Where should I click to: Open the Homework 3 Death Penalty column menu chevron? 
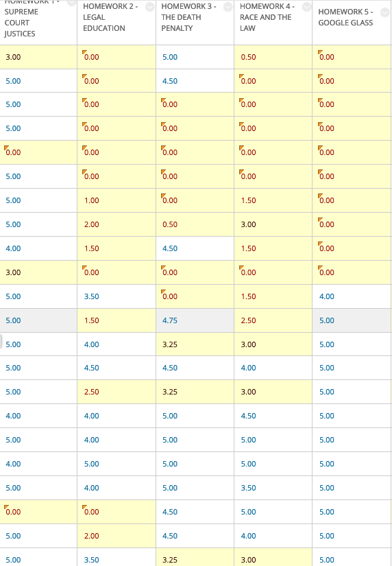[x=228, y=7]
